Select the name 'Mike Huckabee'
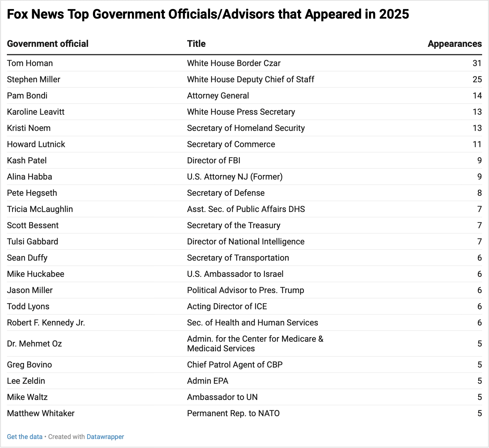 tap(35, 274)
